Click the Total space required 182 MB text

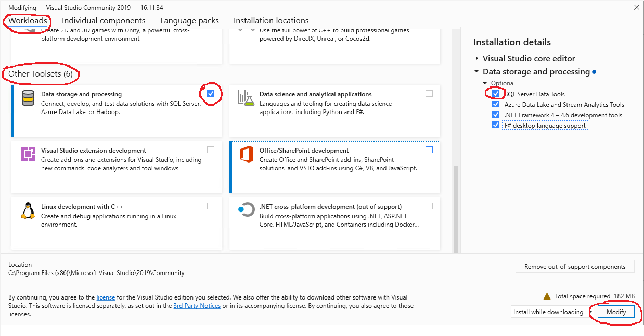pos(595,296)
